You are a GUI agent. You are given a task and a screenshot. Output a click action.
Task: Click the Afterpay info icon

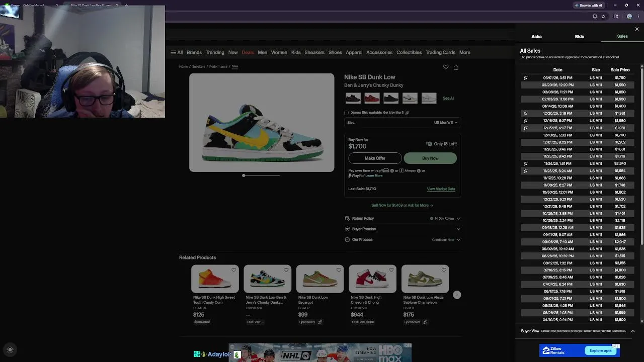point(419,171)
